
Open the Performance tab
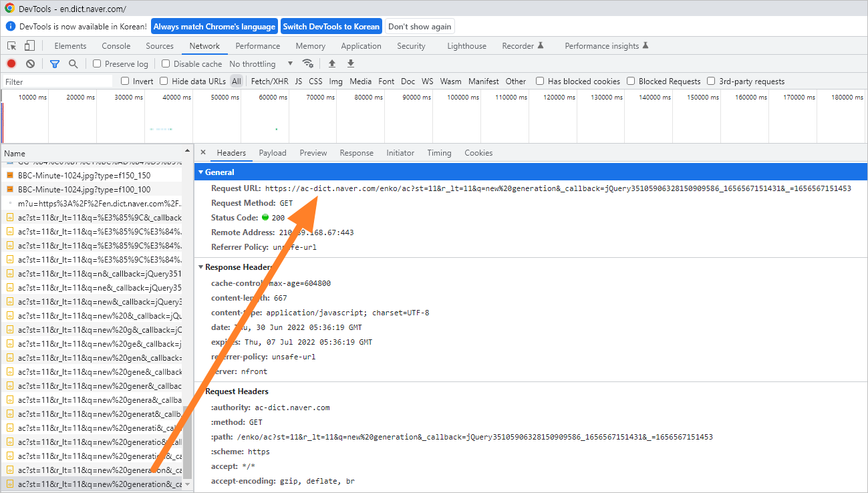(258, 46)
